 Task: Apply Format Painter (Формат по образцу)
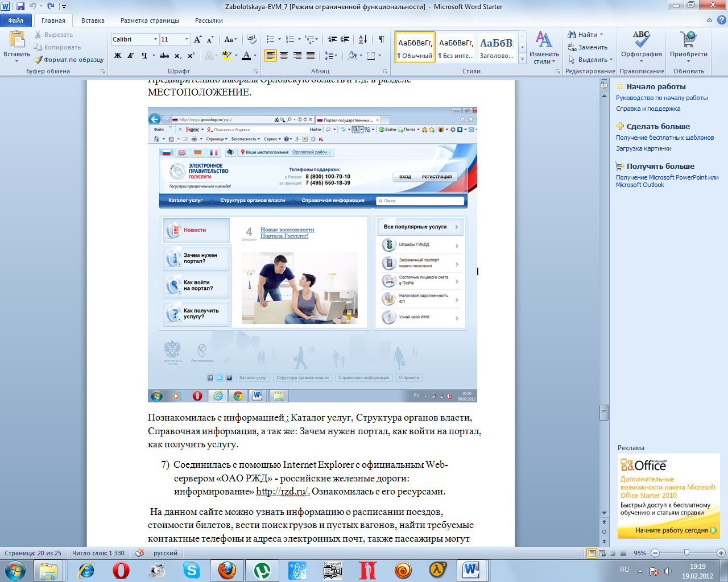click(69, 60)
